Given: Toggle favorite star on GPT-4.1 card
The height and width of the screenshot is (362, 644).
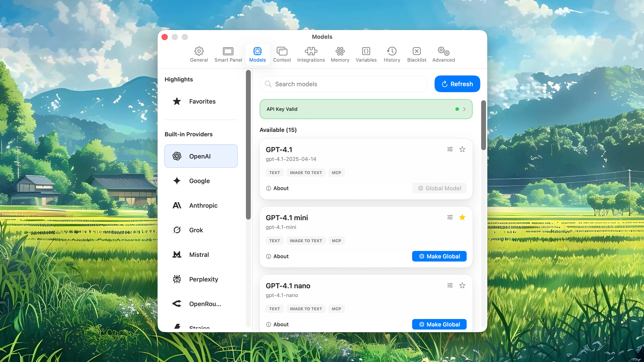Looking at the screenshot, I should click(x=462, y=149).
